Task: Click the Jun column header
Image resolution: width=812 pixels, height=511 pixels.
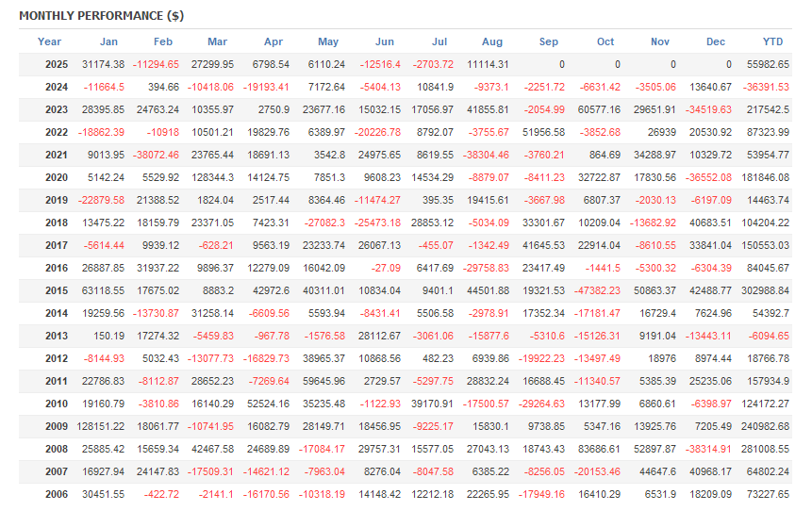Action: coord(384,41)
